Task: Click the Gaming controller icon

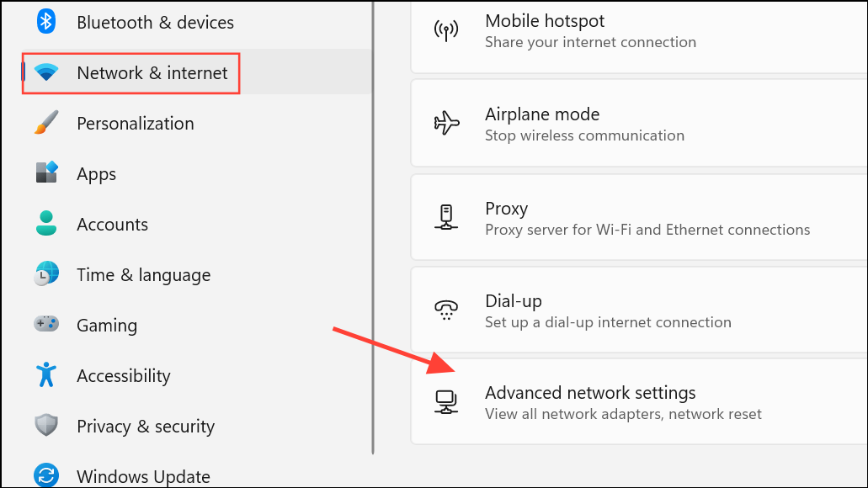Action: coord(46,325)
